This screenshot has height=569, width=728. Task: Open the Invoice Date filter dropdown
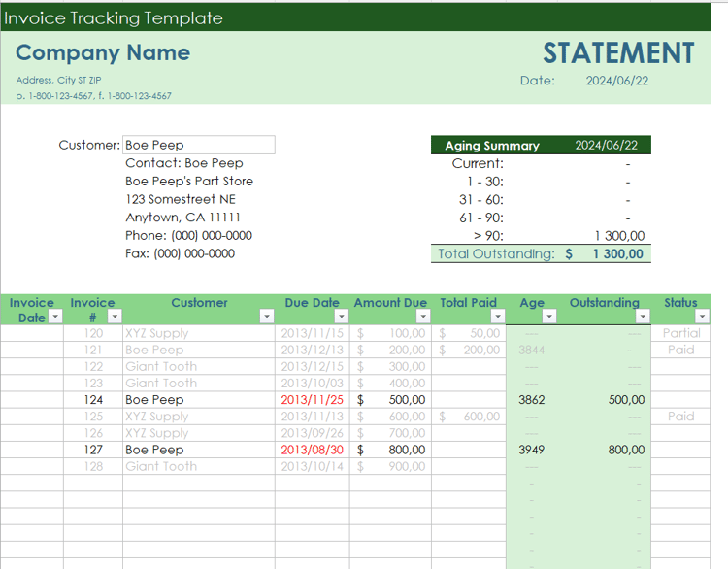point(55,317)
